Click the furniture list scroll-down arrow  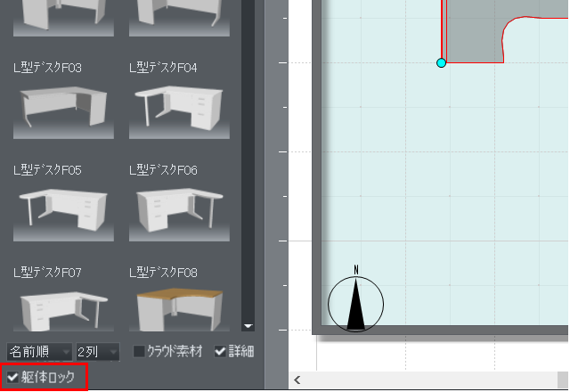pos(248,327)
